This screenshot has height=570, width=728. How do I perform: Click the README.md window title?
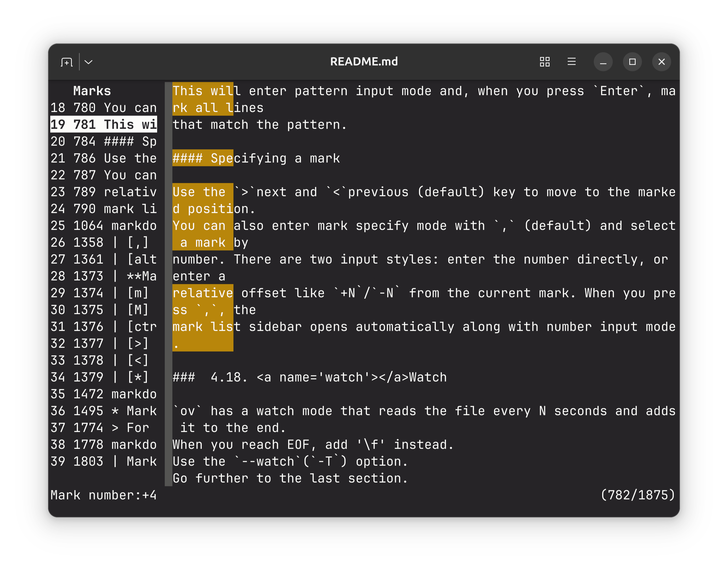pyautogui.click(x=364, y=62)
